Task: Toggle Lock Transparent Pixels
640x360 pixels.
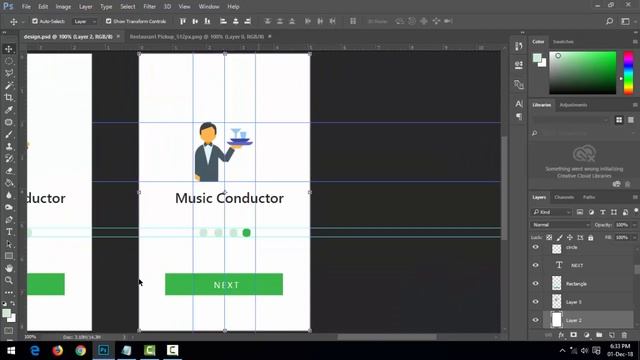Action: click(x=549, y=237)
